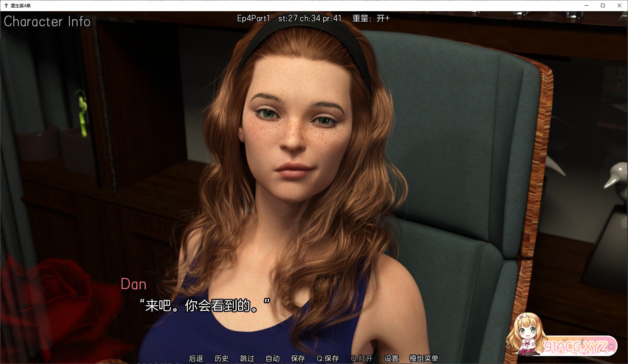The width and height of the screenshot is (628, 364).
Task: Quick save using Q.保存
Action: pos(328,359)
